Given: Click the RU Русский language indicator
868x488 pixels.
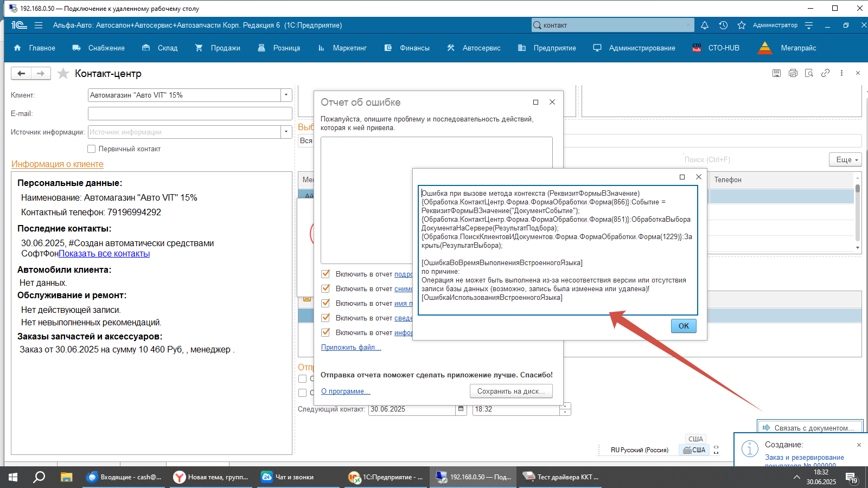Looking at the screenshot, I should pyautogui.click(x=639, y=450).
